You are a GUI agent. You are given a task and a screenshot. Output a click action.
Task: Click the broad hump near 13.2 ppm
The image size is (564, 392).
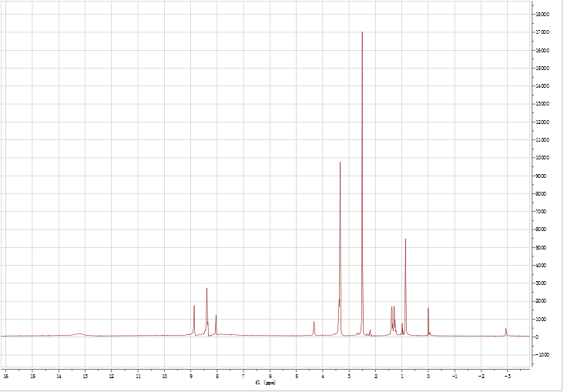coord(79,334)
